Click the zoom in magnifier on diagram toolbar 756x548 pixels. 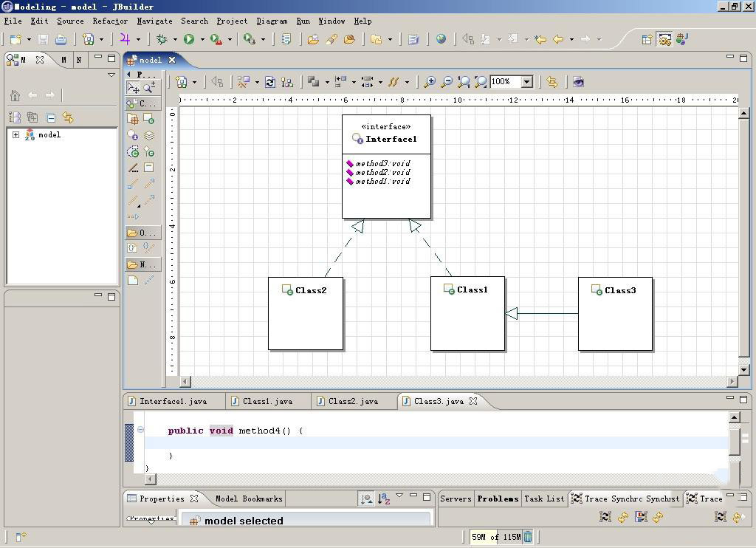click(429, 82)
